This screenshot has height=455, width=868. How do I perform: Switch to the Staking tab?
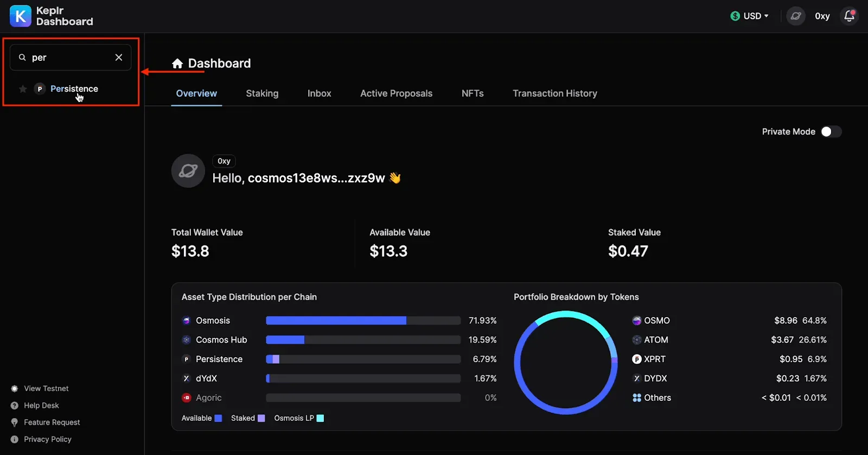(x=262, y=93)
